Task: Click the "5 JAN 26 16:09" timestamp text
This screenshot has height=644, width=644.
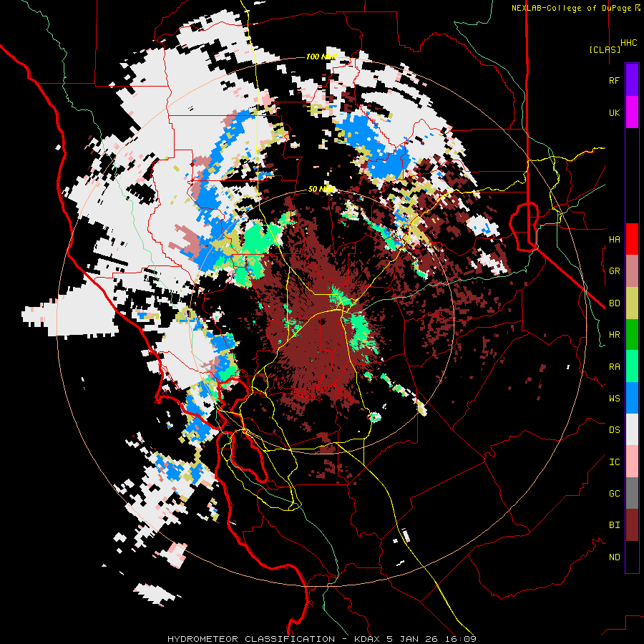Action: click(431, 639)
